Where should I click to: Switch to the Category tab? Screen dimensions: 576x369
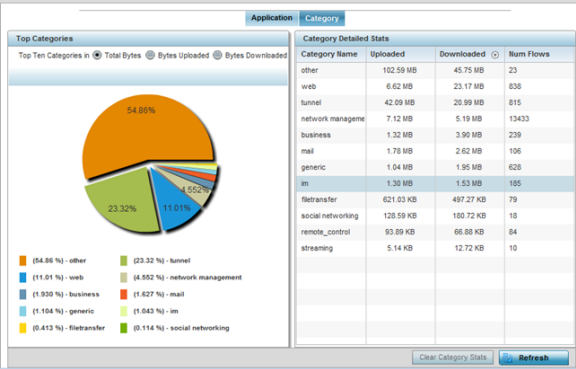coord(322,18)
